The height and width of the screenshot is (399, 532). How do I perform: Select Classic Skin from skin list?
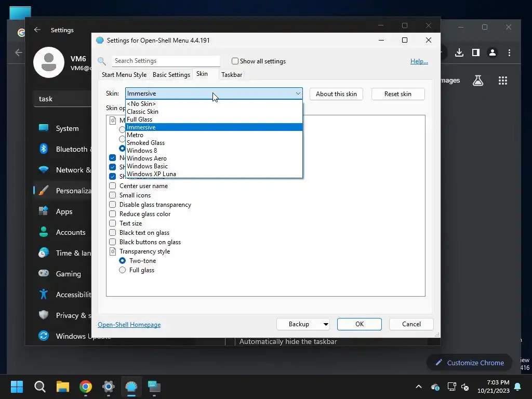(214, 112)
